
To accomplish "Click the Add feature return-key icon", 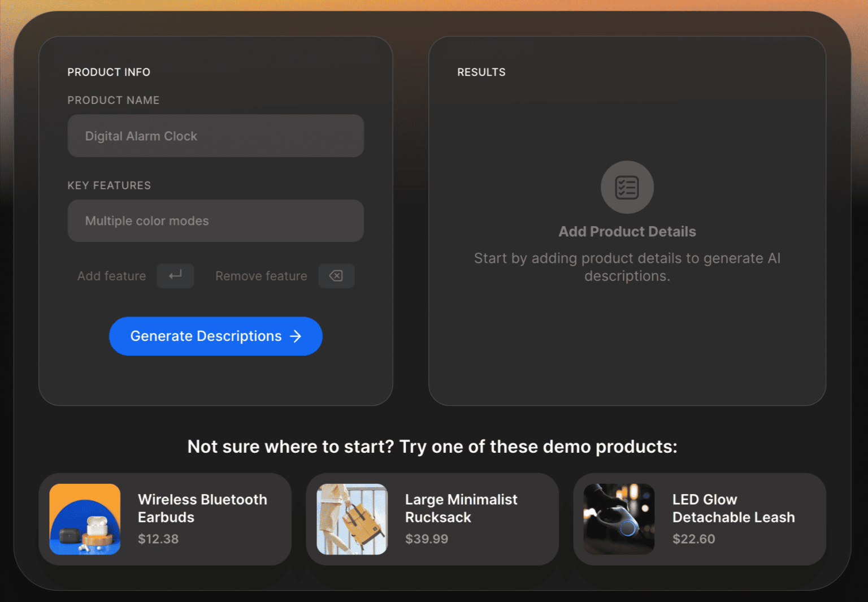I will click(x=175, y=276).
